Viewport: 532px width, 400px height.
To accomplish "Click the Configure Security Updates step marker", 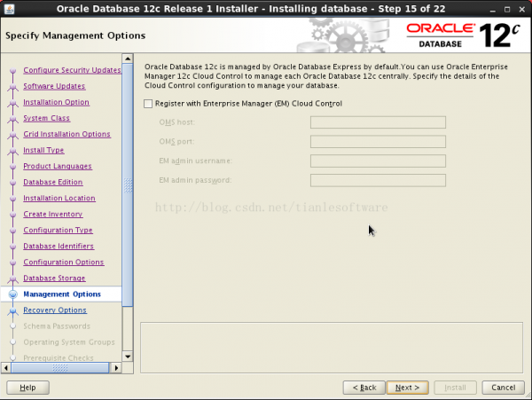I will 13,71.
